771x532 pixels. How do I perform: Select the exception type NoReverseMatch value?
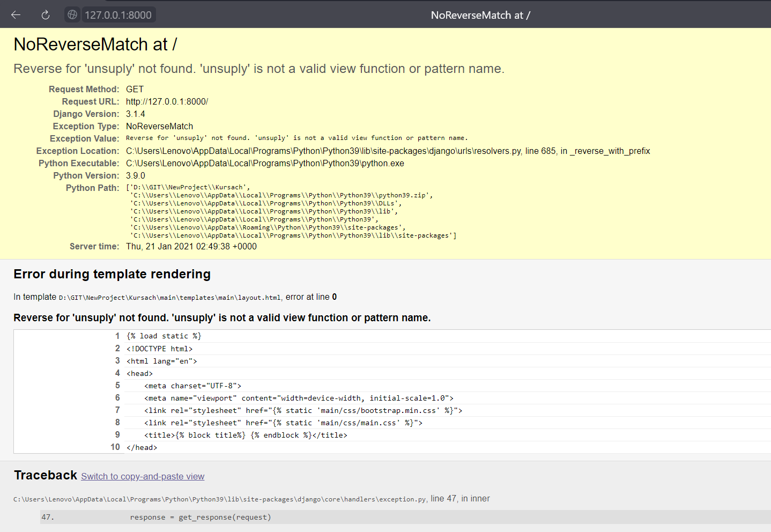(x=159, y=127)
